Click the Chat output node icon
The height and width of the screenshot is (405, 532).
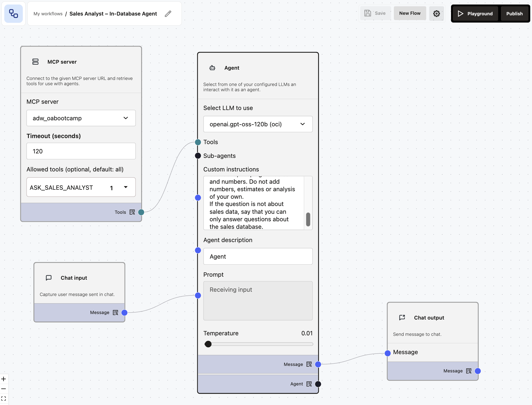[402, 318]
